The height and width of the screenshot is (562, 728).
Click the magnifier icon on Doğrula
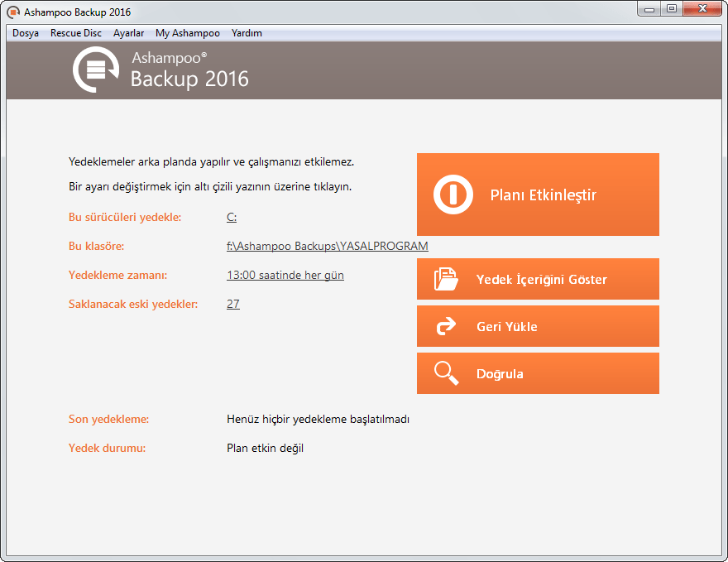[446, 374]
